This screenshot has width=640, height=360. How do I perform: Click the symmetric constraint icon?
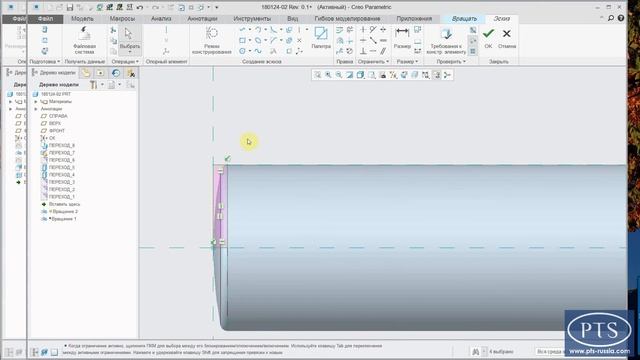point(383,30)
